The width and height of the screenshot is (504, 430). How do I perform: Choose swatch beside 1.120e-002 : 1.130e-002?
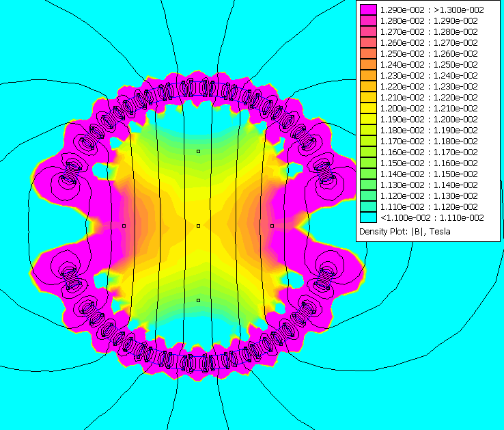coord(368,196)
